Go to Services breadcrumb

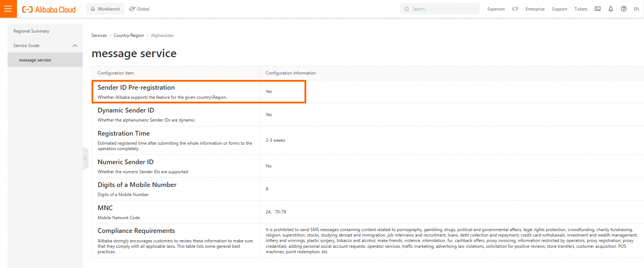pyautogui.click(x=99, y=35)
